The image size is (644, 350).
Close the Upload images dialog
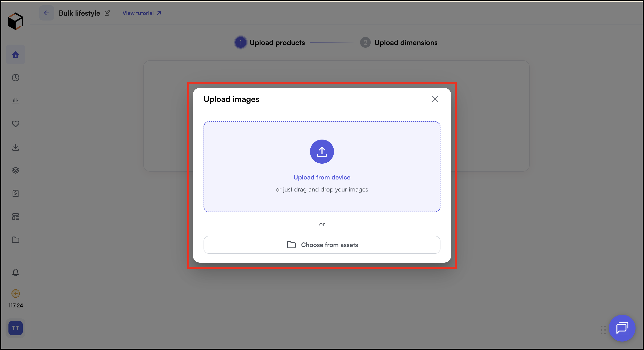[435, 99]
